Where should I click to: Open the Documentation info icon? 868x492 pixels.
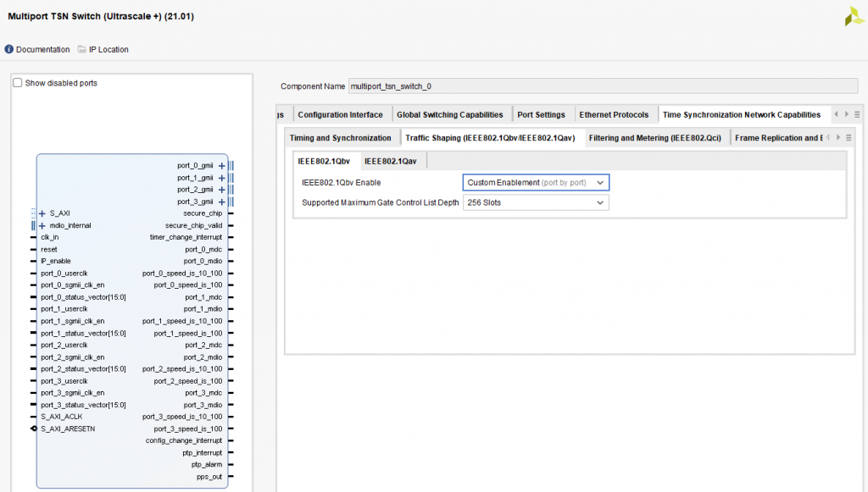(x=9, y=49)
